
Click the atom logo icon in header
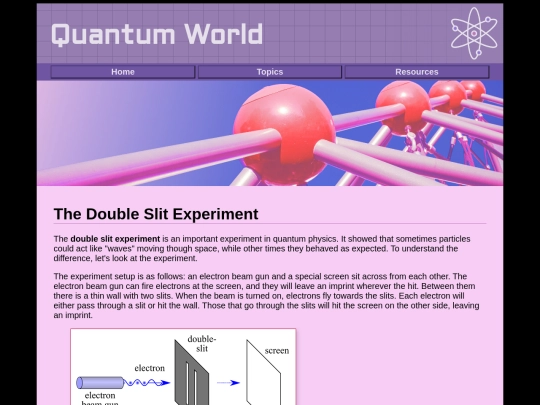click(474, 33)
